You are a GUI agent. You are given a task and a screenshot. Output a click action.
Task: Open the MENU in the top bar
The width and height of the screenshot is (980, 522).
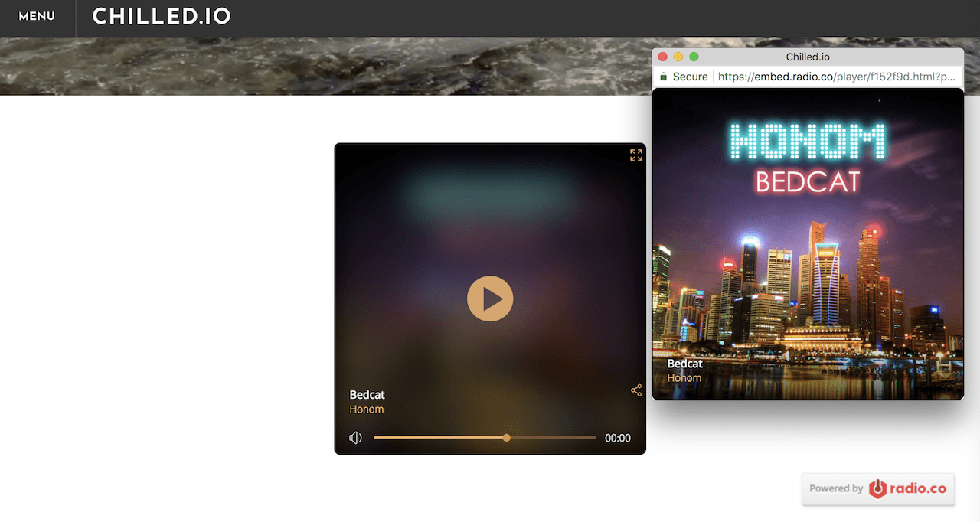37,16
